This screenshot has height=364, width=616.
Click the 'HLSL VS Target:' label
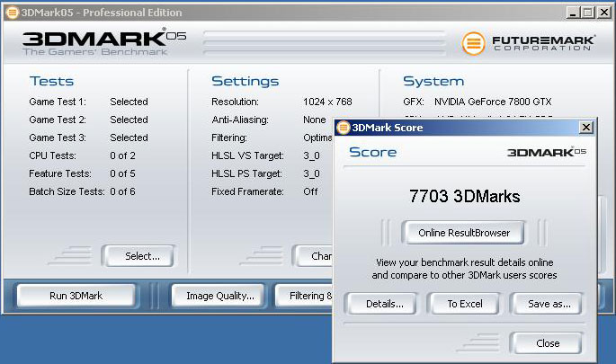(247, 155)
